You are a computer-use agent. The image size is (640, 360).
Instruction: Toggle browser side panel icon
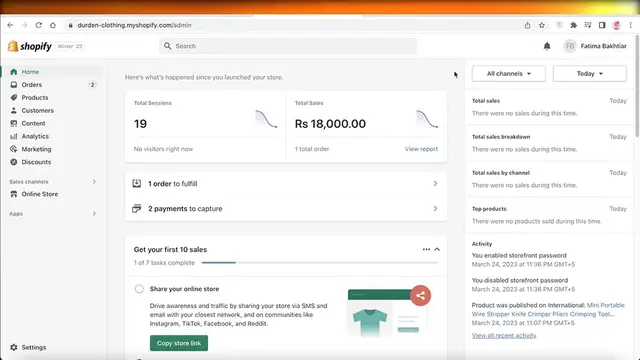(602, 25)
